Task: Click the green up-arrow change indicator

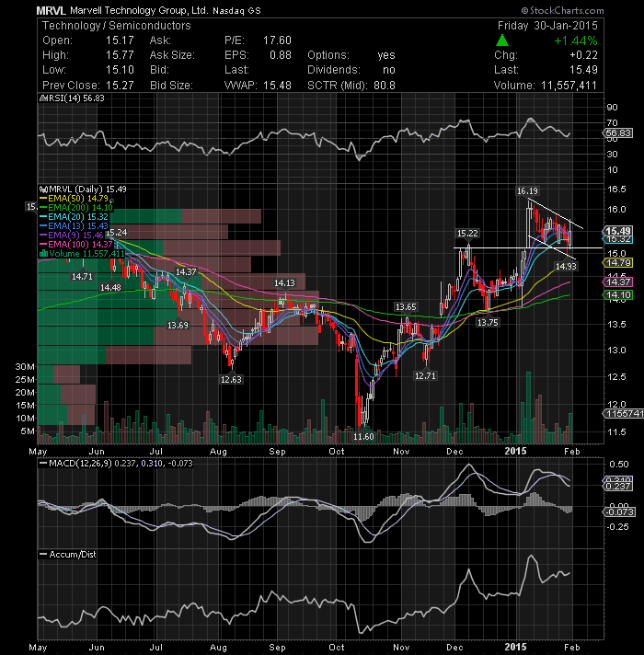Action: tap(502, 40)
